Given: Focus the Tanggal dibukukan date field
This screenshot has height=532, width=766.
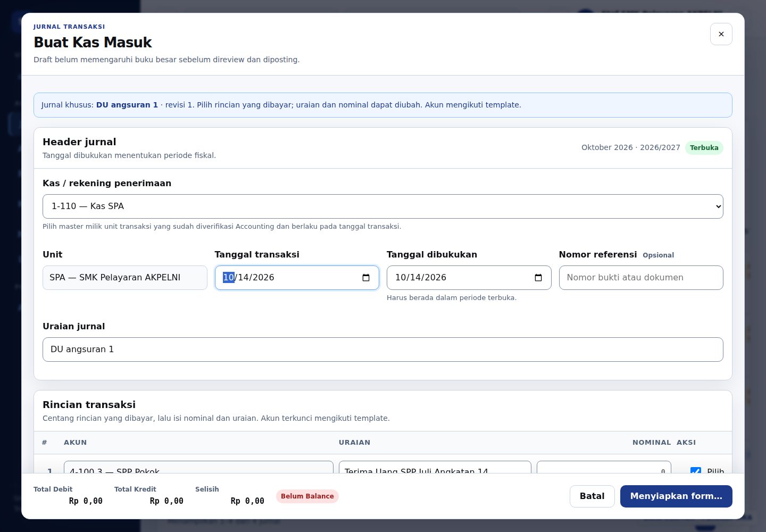Looking at the screenshot, I should pos(469,278).
